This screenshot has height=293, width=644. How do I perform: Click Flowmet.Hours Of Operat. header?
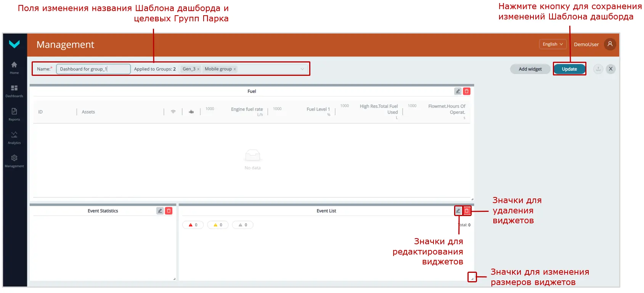446,109
